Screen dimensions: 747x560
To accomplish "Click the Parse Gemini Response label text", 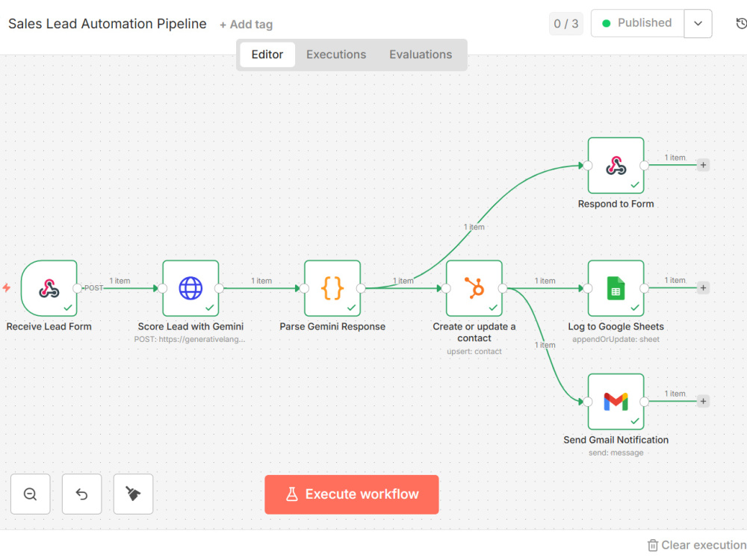I will pyautogui.click(x=332, y=327).
